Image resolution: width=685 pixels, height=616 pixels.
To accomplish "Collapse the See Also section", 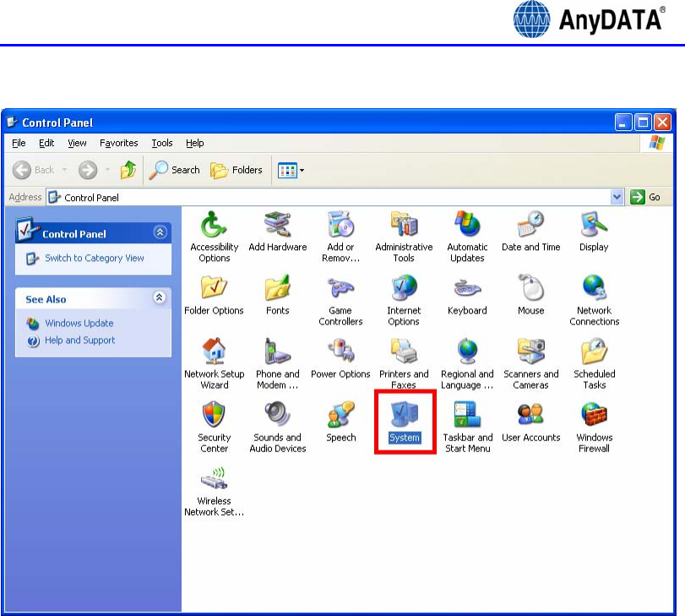I will click(x=160, y=297).
